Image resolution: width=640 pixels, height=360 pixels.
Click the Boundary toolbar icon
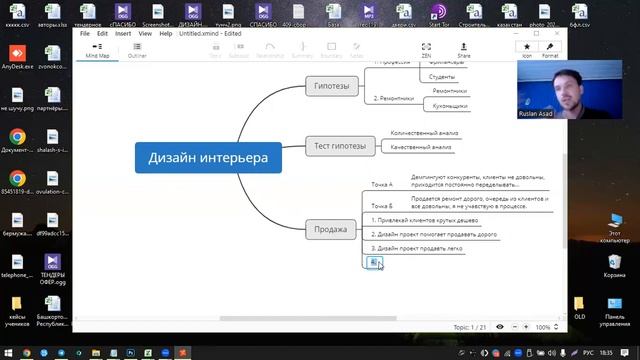[331, 51]
